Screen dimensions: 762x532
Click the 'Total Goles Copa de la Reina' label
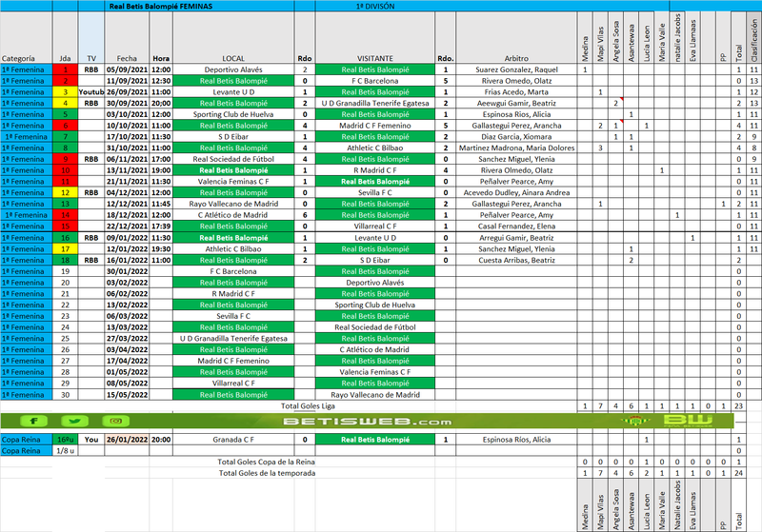coord(266,462)
